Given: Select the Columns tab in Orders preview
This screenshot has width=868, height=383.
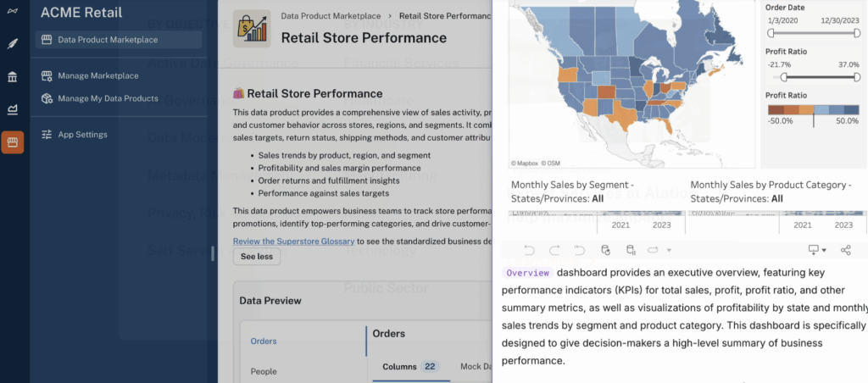Looking at the screenshot, I should (399, 367).
